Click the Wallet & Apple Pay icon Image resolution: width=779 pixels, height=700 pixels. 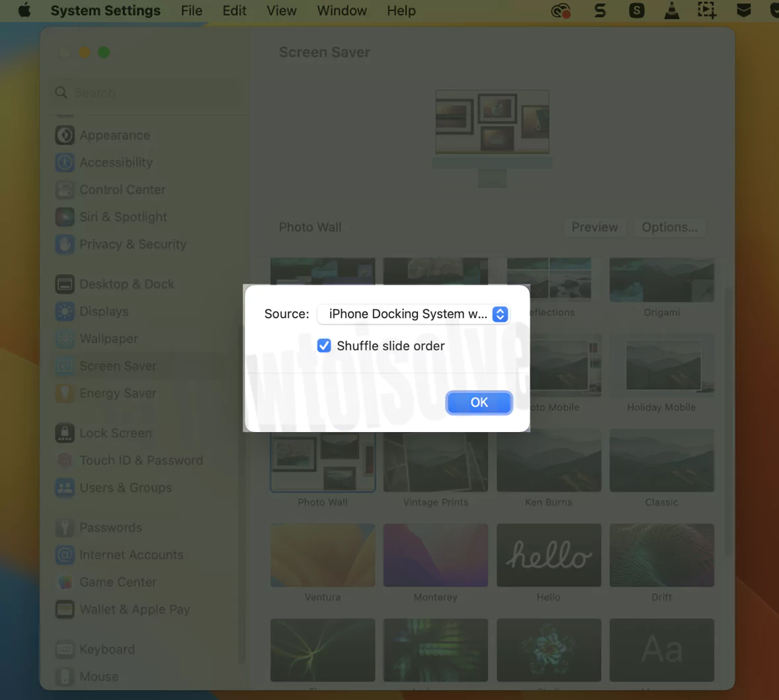point(65,610)
